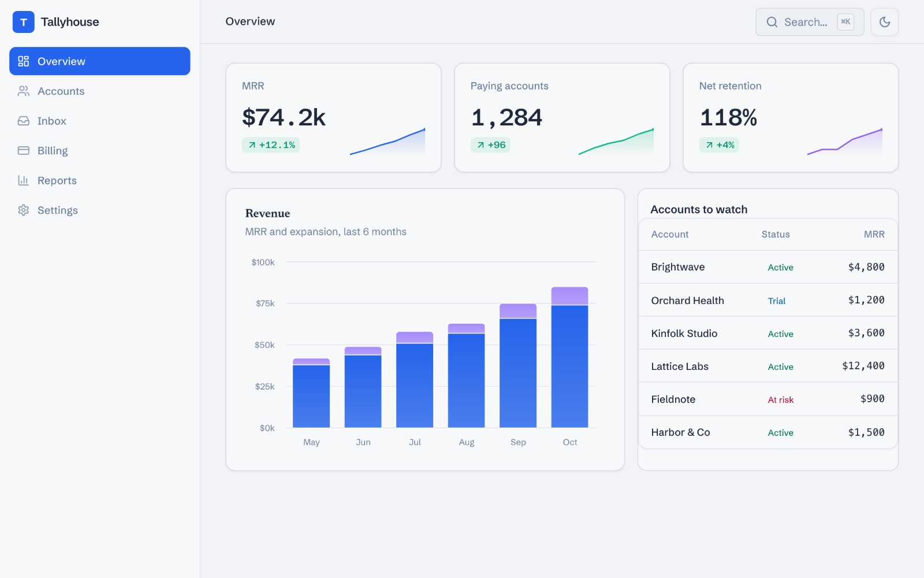This screenshot has width=924, height=578.
Task: Click the Billing card icon
Action: [24, 150]
